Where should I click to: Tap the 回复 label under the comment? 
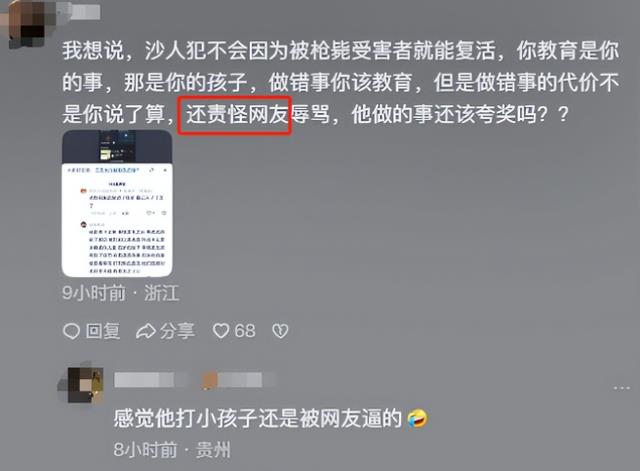[x=103, y=331]
